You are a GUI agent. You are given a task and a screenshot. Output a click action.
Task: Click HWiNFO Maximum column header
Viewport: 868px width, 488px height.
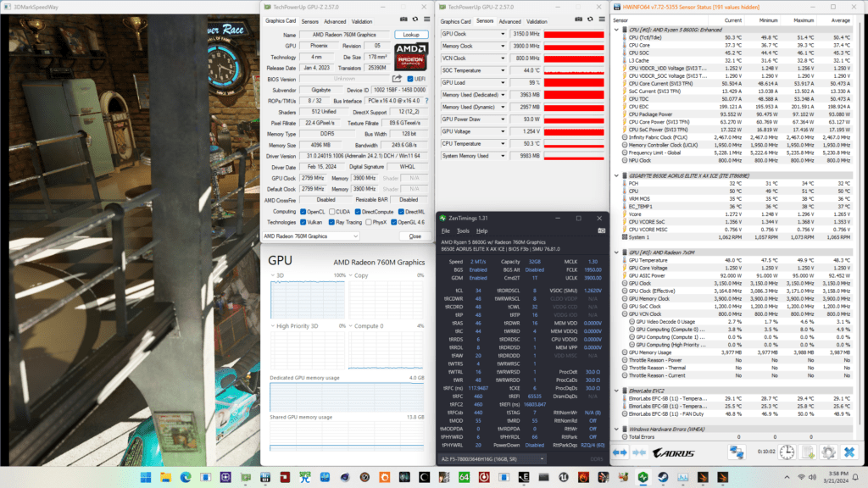click(x=804, y=20)
